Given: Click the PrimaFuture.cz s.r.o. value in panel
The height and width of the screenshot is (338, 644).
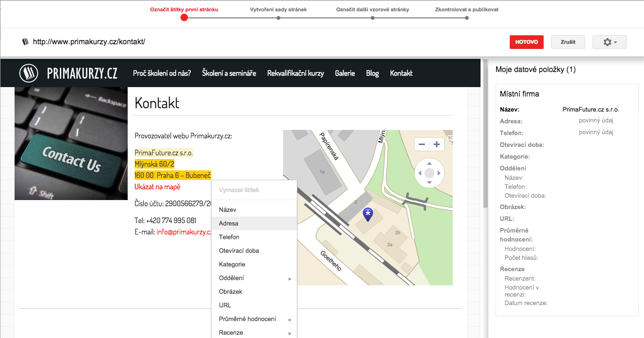Looking at the screenshot, I should [x=591, y=110].
